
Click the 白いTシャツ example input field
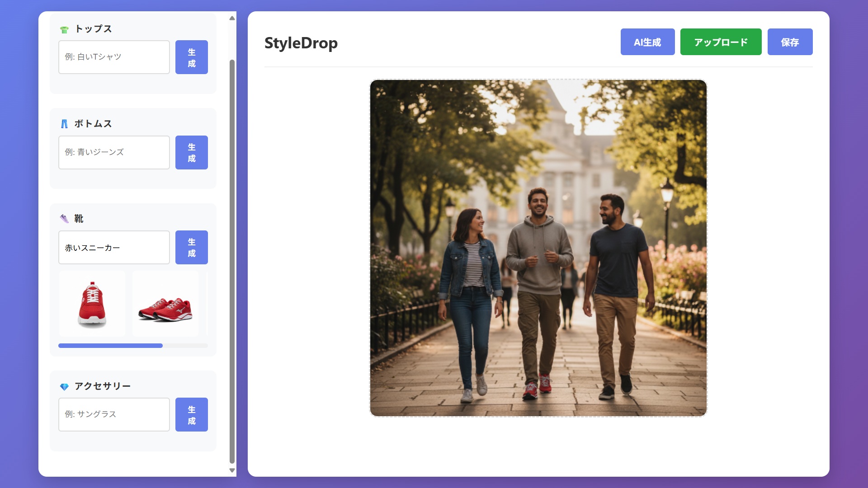[114, 57]
